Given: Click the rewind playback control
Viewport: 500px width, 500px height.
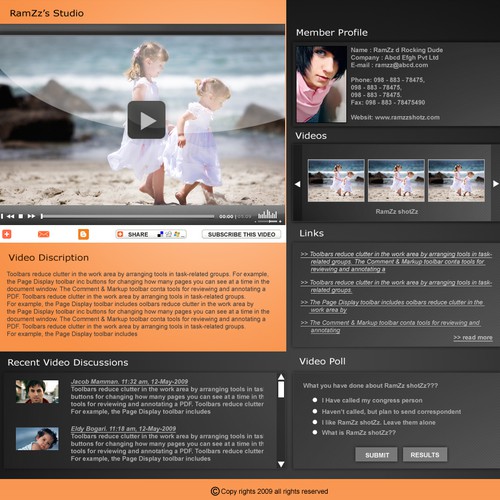Looking at the screenshot, I should 10,216.
